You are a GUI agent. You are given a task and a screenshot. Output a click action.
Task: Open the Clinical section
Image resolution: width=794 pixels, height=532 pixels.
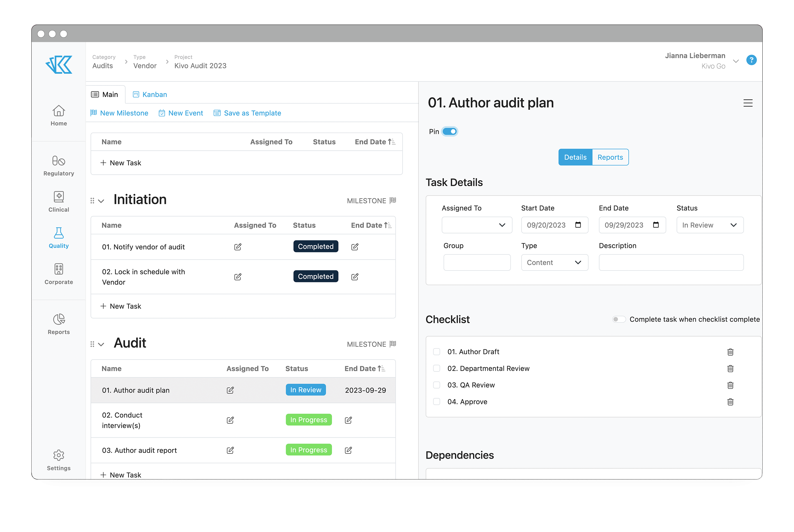click(58, 201)
